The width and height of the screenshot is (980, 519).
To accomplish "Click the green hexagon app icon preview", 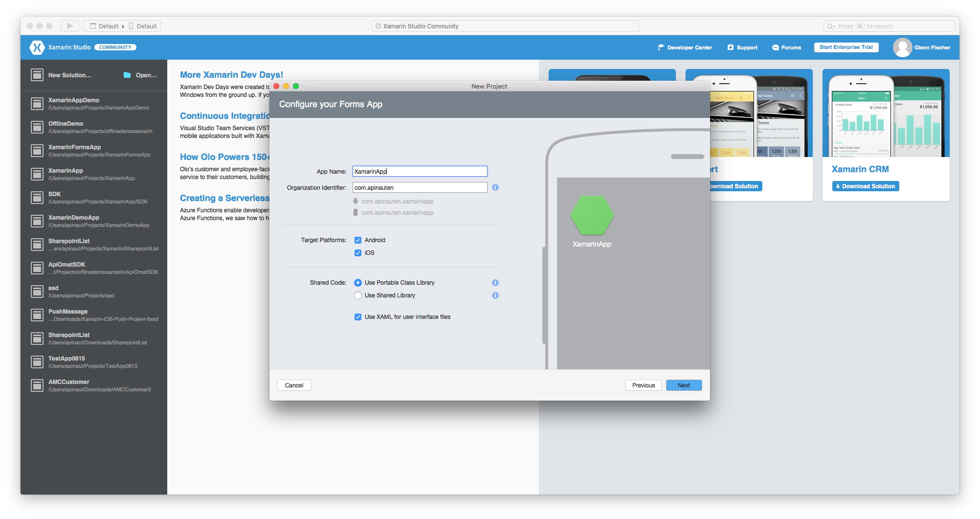I will coord(592,215).
